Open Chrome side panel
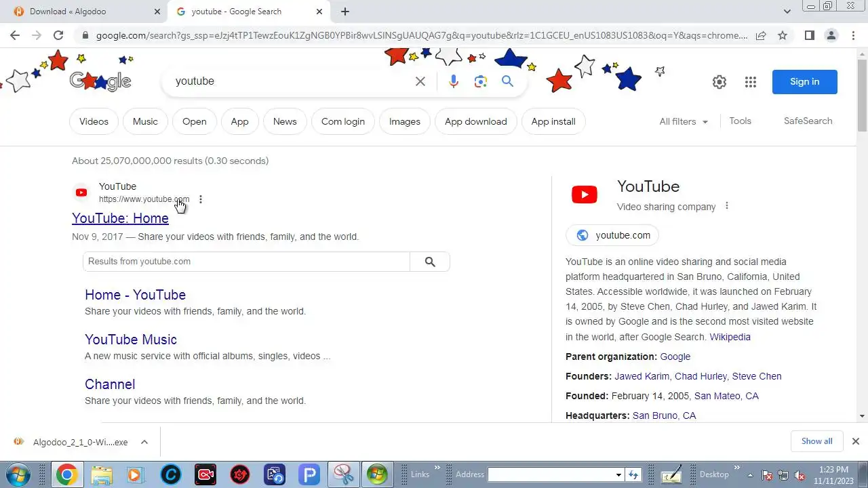This screenshot has height=488, width=868. pyautogui.click(x=809, y=35)
